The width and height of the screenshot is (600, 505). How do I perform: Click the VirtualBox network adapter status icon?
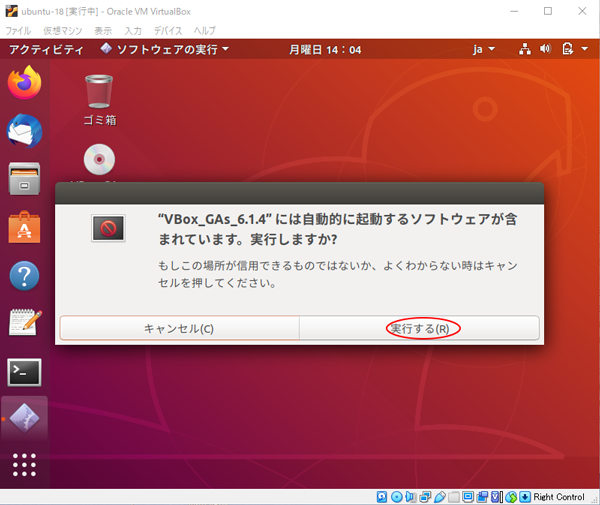click(x=425, y=497)
